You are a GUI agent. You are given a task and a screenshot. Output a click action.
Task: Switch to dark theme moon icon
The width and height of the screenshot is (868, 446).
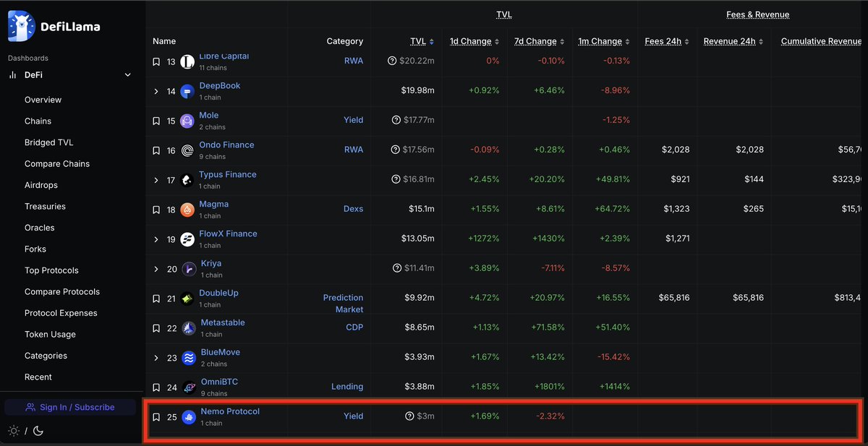tap(38, 431)
